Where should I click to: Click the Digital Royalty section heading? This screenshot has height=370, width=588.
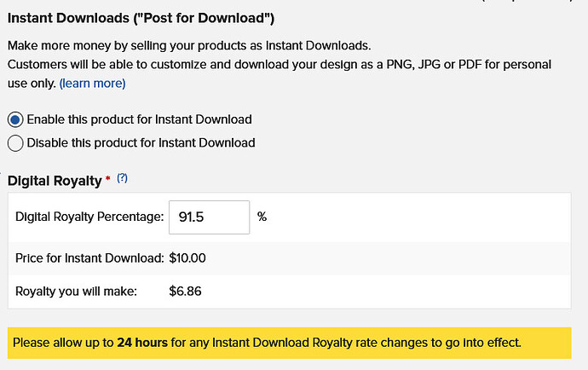click(x=55, y=181)
